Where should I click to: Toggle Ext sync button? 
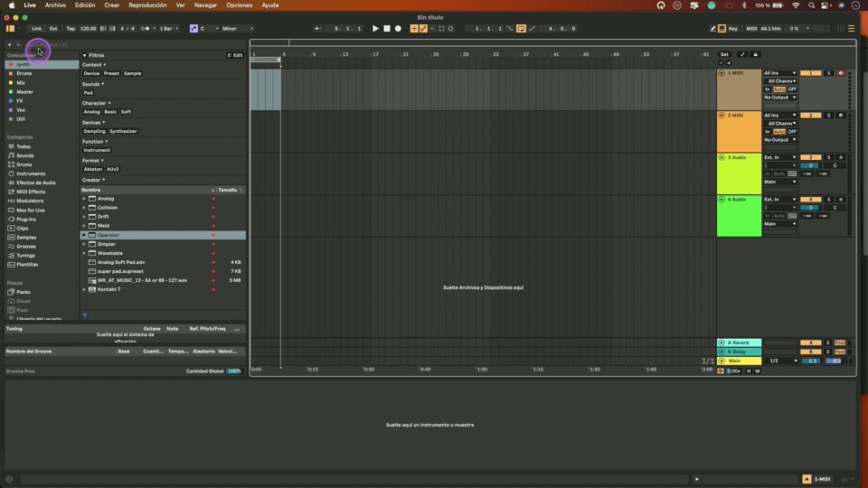click(x=53, y=28)
